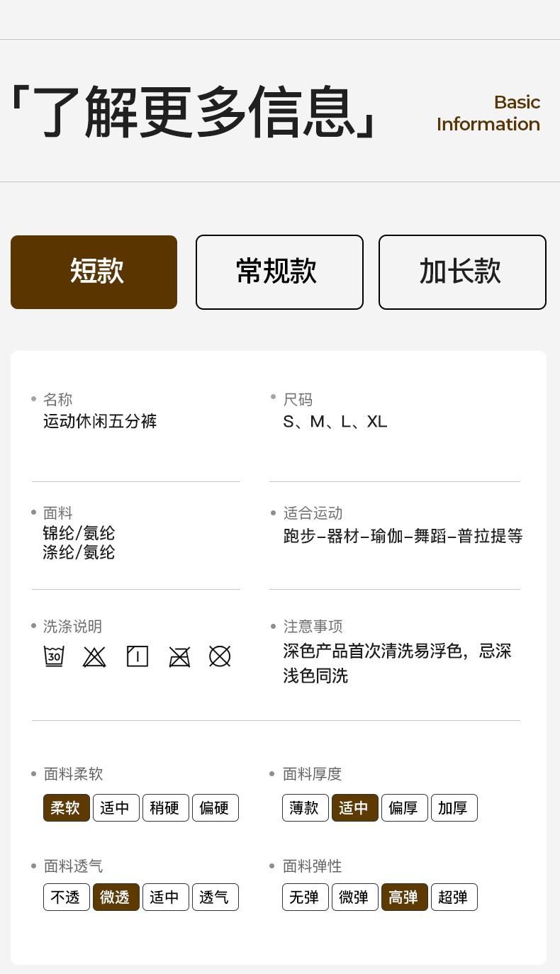This screenshot has width=560, height=974.
Task: Choose 超弹 elasticity option
Action: [x=454, y=897]
